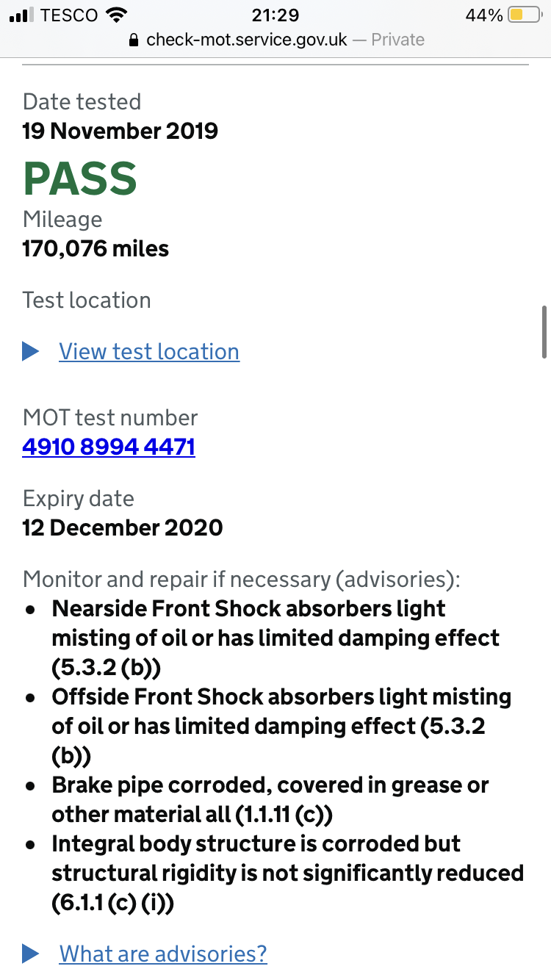This screenshot has height=980, width=551.
Task: Tap the 12 December 2020 expiry date
Action: (123, 528)
